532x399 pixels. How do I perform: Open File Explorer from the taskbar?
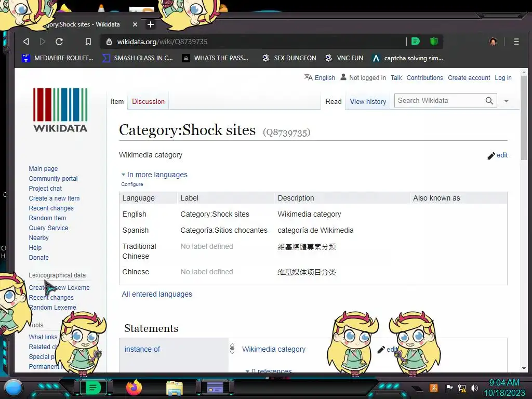175,388
